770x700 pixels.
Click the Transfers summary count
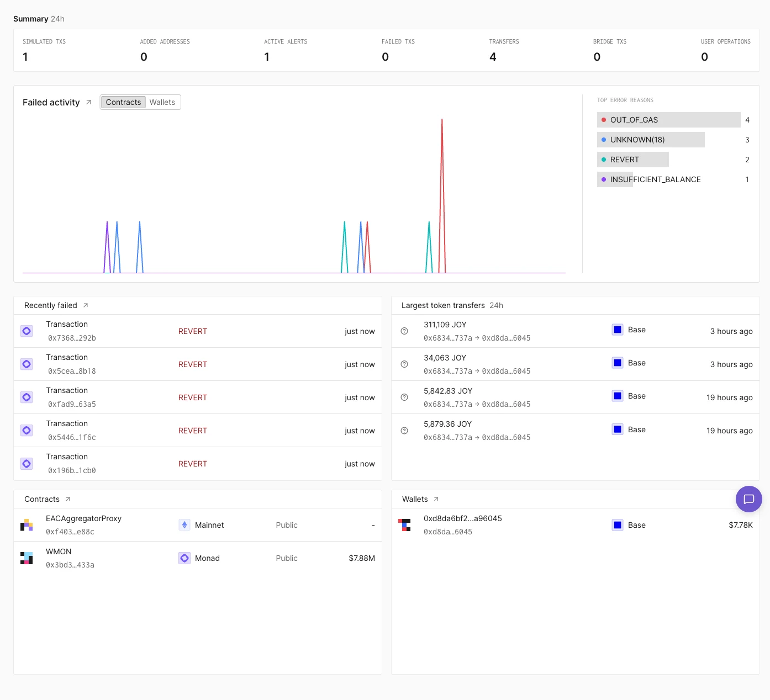tap(493, 57)
